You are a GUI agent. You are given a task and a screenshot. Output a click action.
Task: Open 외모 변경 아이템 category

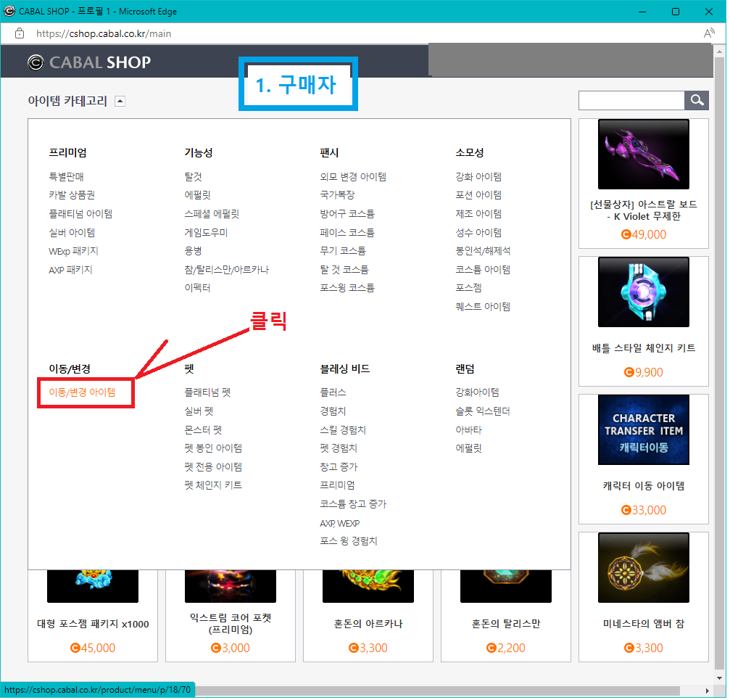[354, 178]
